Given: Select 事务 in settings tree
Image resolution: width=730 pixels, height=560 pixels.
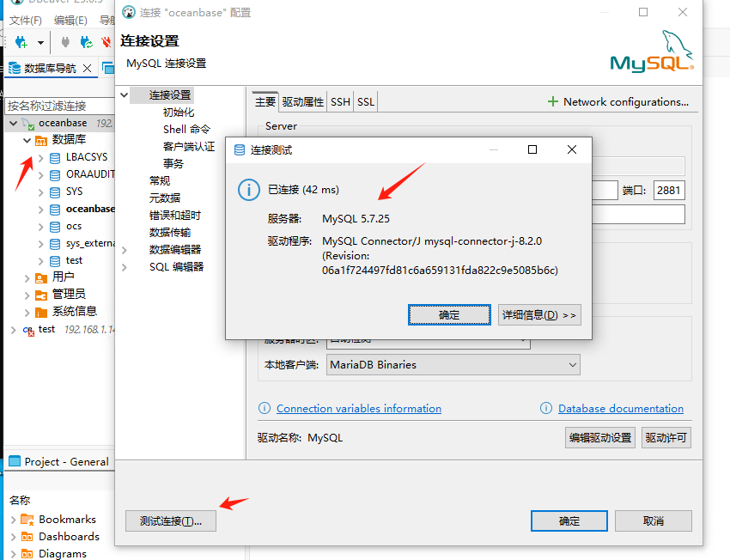Looking at the screenshot, I should pos(173,164).
